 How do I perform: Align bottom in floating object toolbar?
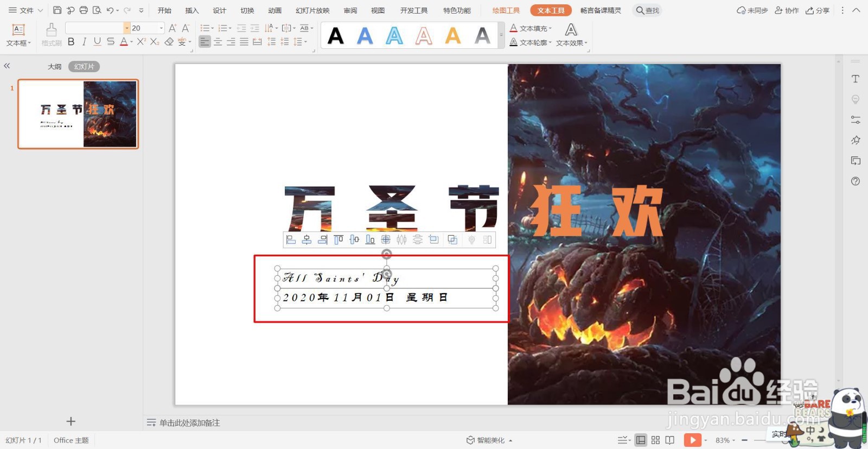point(370,239)
